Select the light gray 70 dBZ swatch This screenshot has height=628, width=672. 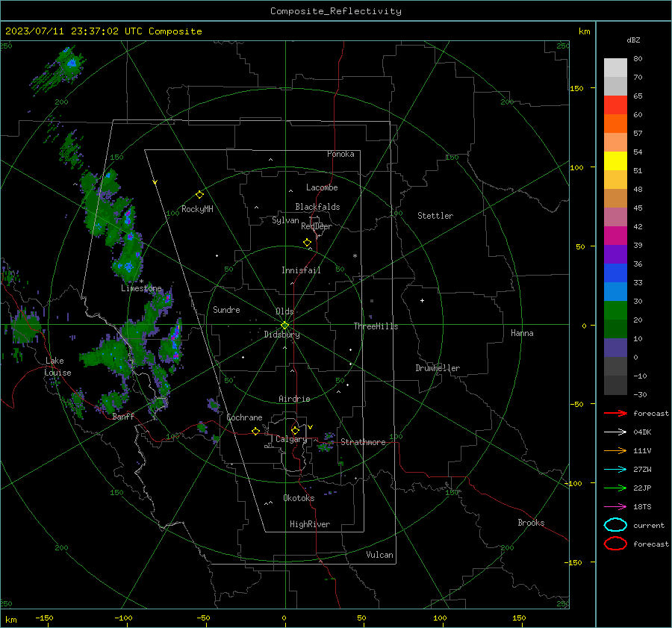615,68
